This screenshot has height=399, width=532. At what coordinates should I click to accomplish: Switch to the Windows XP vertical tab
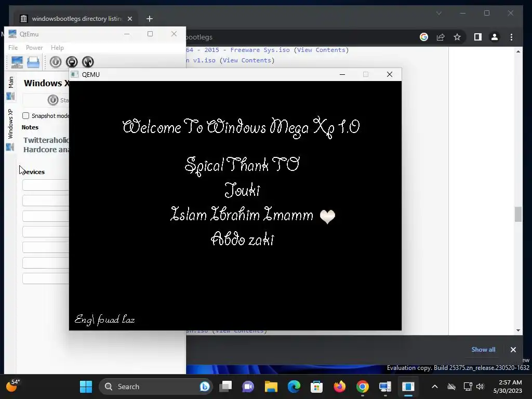click(x=10, y=129)
